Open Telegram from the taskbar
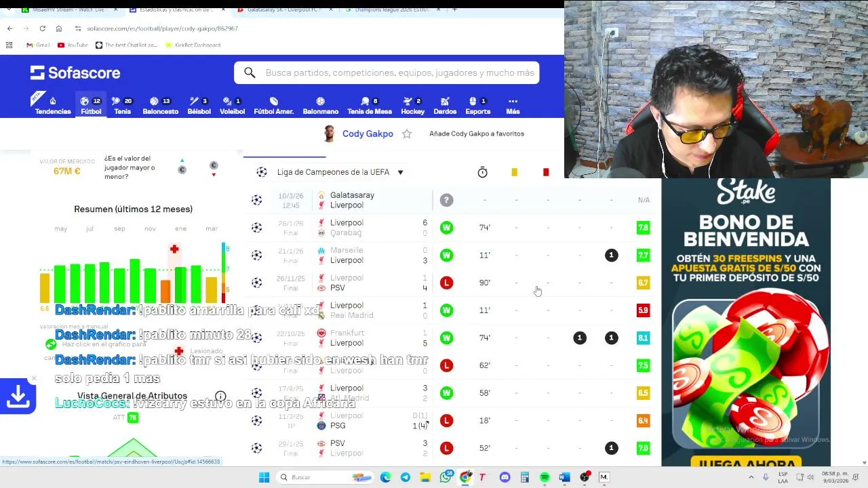The height and width of the screenshot is (488, 868). (x=405, y=477)
